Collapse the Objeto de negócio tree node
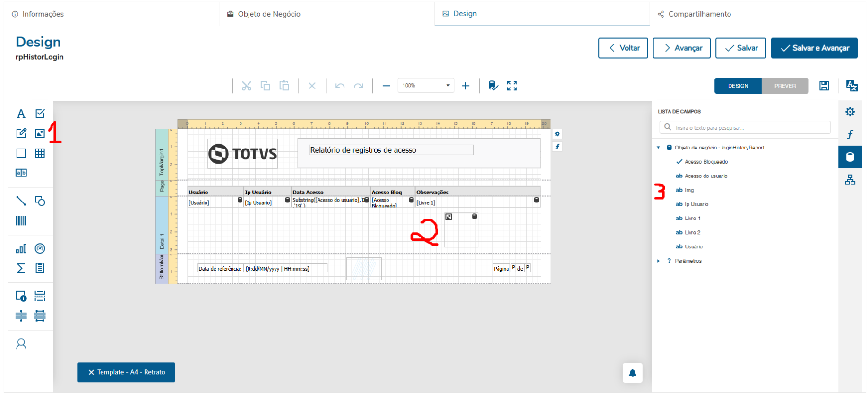The width and height of the screenshot is (868, 395). pos(659,148)
